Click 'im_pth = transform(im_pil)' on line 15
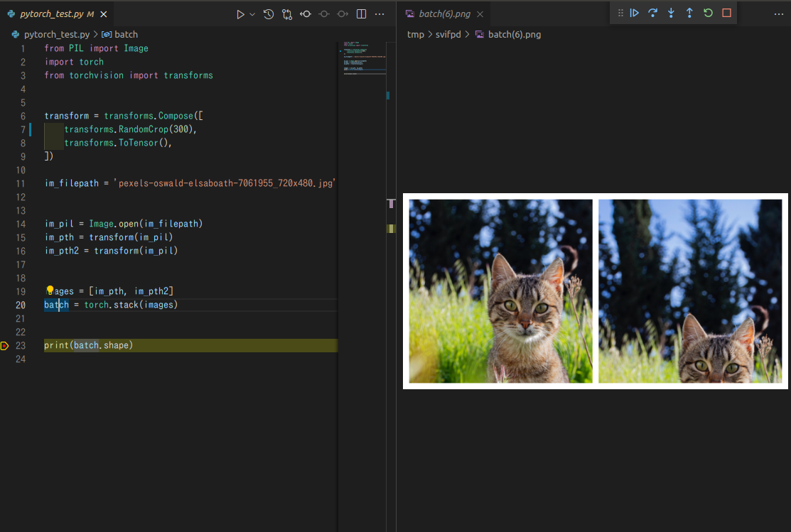This screenshot has width=791, height=532. click(109, 237)
